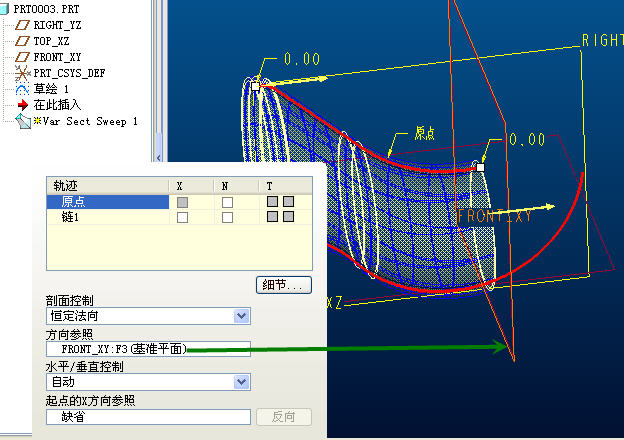Select the 草绘 1 tree entry

(x=51, y=89)
